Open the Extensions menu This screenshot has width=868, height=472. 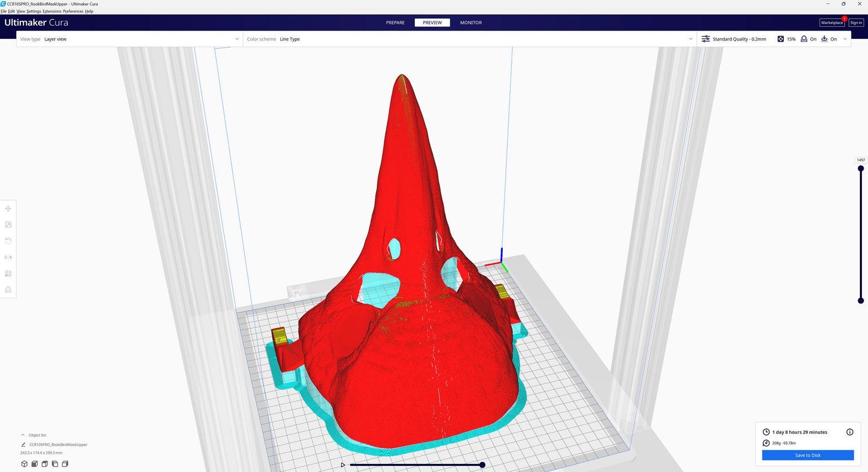point(52,11)
